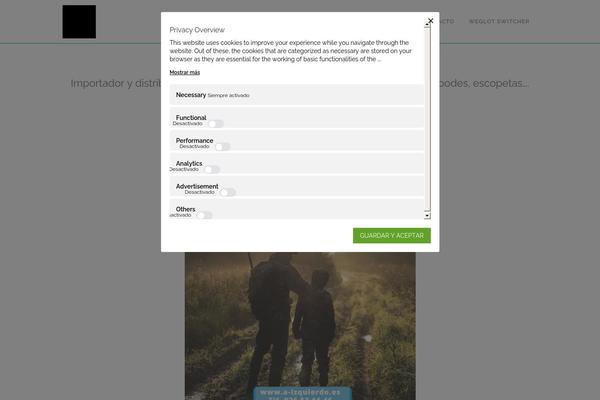Click the black site logo

coord(79,22)
